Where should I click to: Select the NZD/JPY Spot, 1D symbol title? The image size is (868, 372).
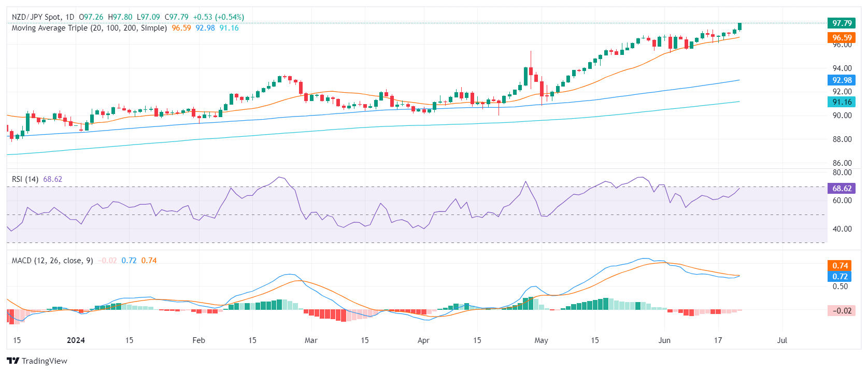pyautogui.click(x=43, y=17)
